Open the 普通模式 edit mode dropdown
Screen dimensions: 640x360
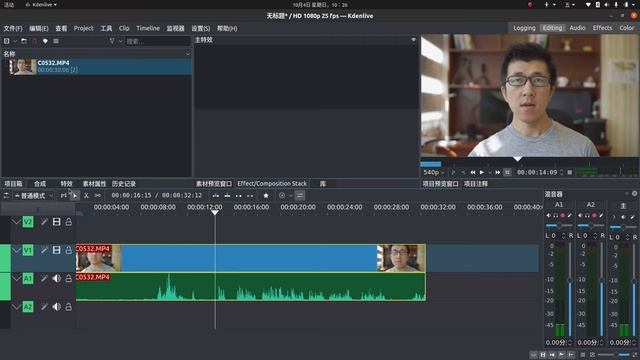34,196
